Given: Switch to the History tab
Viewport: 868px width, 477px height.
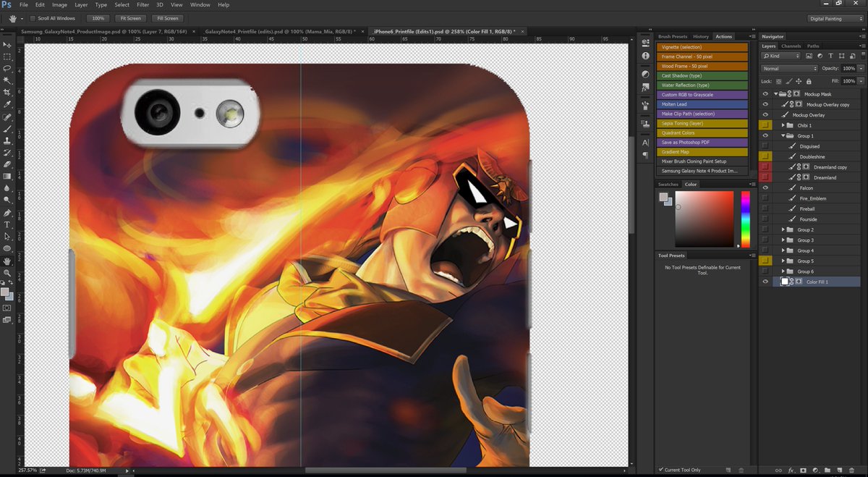Looking at the screenshot, I should tap(701, 36).
